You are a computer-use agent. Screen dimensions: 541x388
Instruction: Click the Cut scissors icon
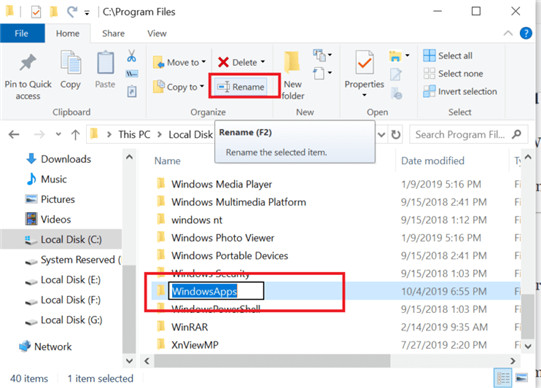(x=131, y=56)
